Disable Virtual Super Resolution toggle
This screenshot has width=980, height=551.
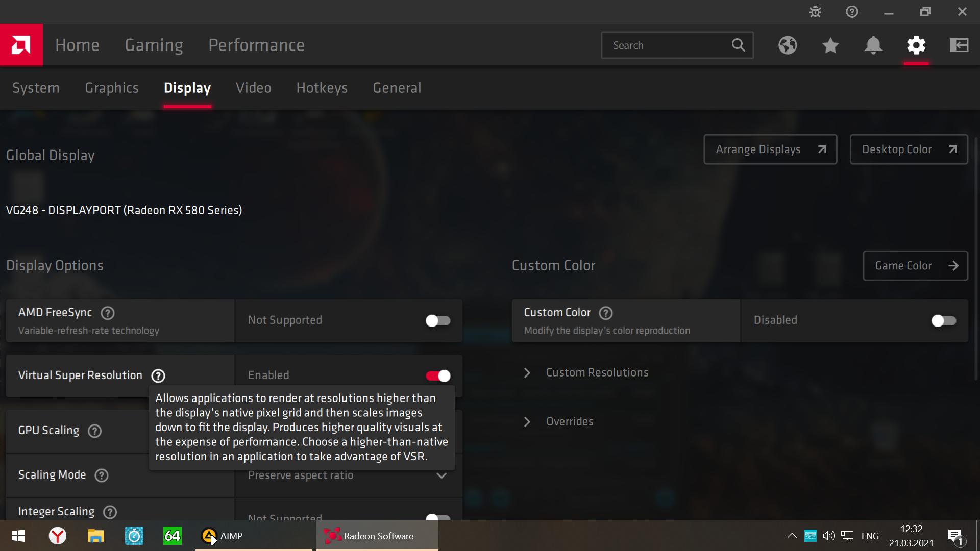pos(438,376)
